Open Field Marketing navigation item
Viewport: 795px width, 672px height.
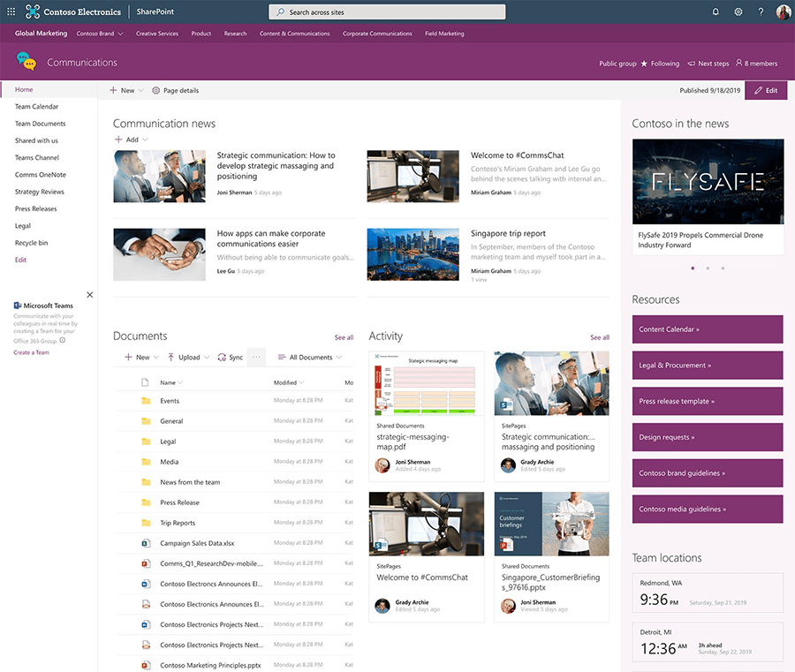tap(444, 34)
